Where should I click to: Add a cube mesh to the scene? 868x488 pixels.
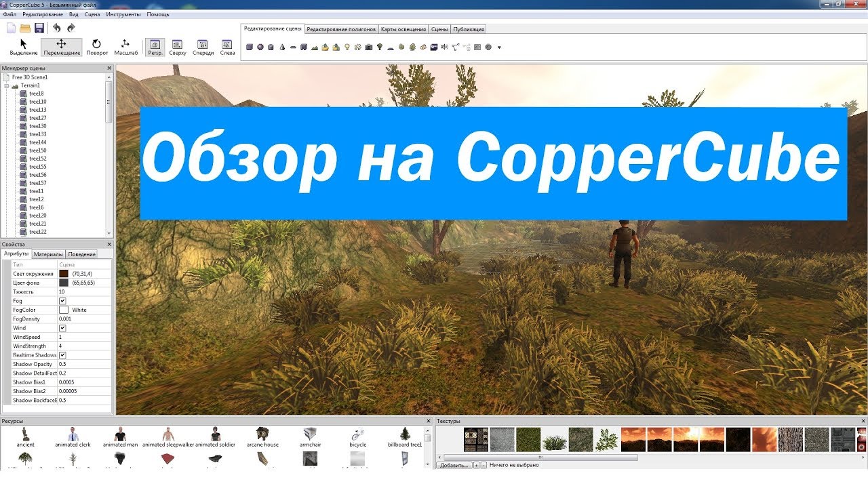[x=250, y=47]
